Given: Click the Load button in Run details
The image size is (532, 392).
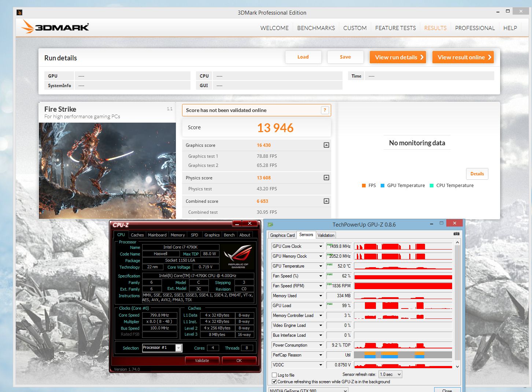Looking at the screenshot, I should coord(303,57).
